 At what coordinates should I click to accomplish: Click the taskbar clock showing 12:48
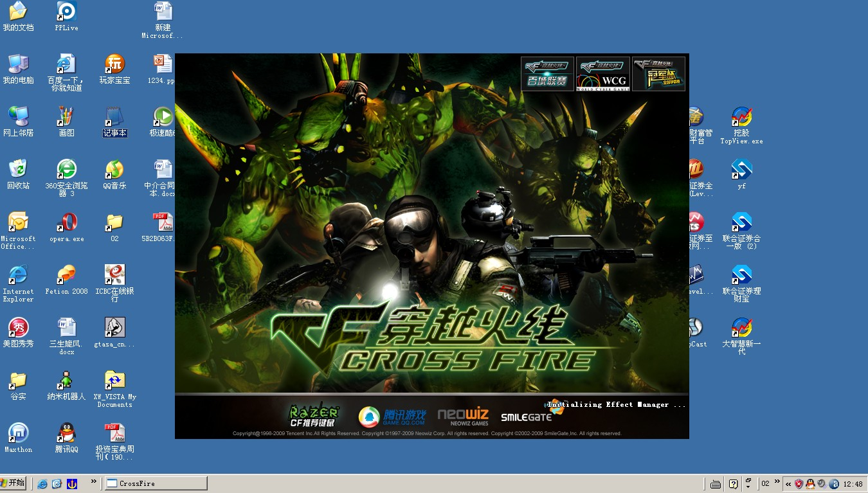[853, 483]
